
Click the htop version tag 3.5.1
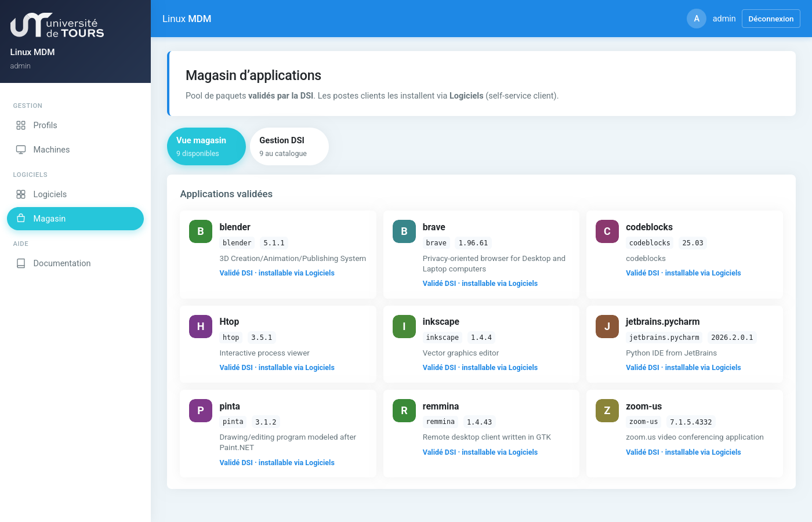coord(262,338)
